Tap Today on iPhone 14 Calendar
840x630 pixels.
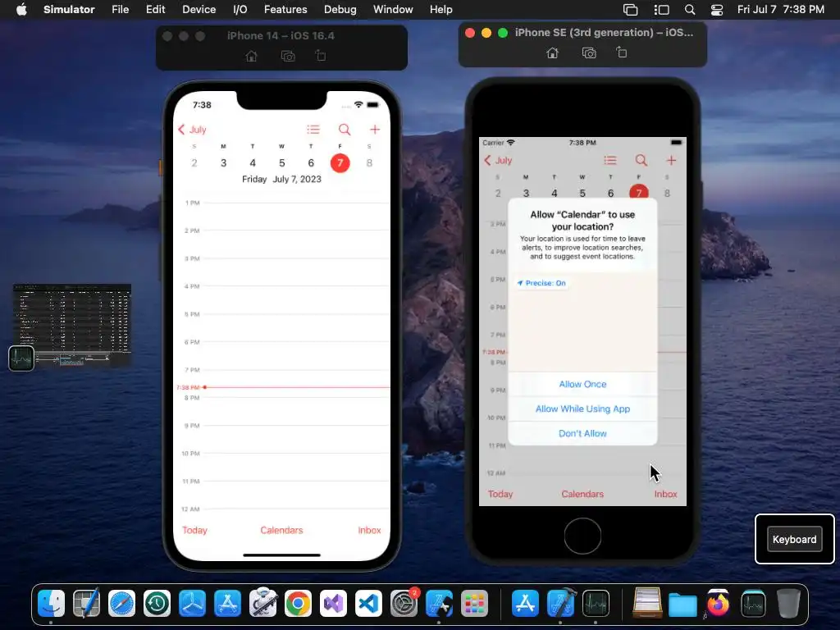pyautogui.click(x=194, y=530)
